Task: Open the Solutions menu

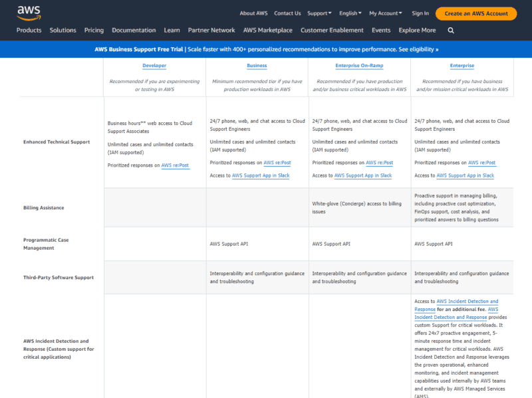Action: coord(63,30)
